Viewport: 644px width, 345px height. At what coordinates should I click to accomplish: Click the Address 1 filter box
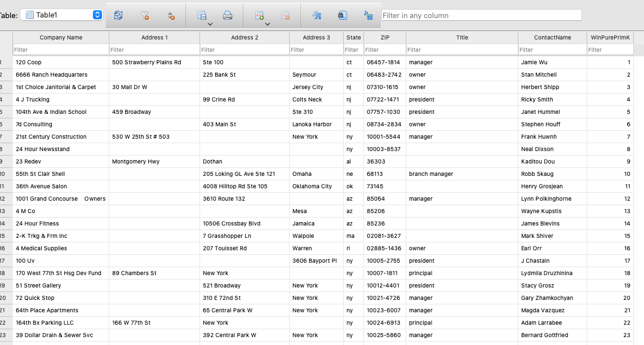(x=154, y=50)
